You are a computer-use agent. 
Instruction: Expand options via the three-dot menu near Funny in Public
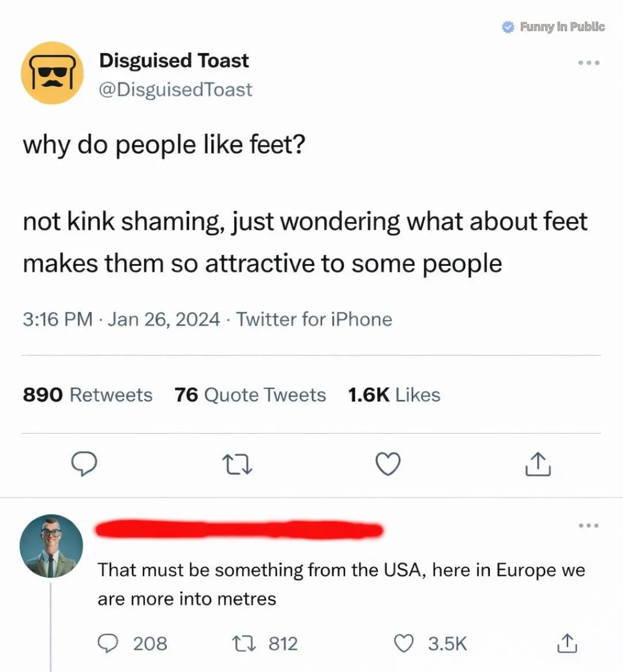[588, 62]
